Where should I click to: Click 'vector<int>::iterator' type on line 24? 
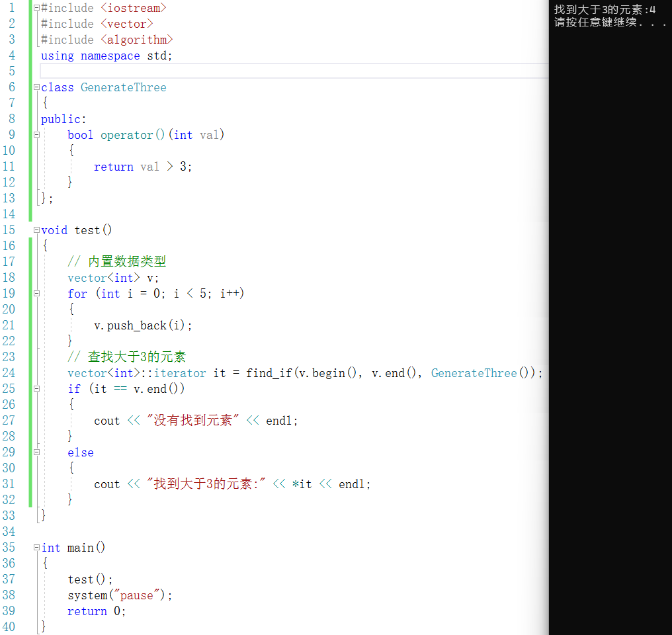click(x=137, y=373)
